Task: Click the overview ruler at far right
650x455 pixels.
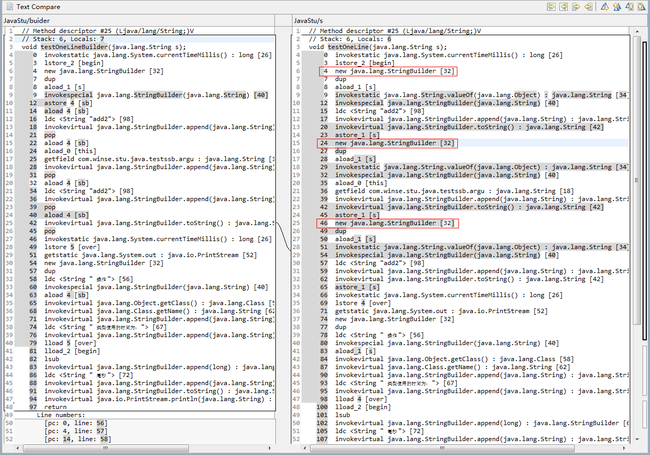Action: (645, 234)
